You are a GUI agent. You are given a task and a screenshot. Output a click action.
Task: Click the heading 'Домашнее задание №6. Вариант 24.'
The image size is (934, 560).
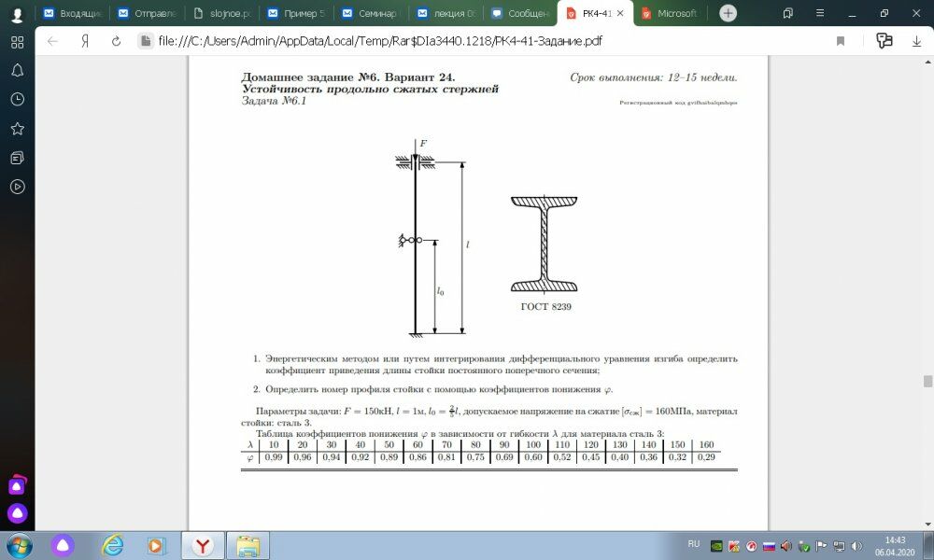347,77
